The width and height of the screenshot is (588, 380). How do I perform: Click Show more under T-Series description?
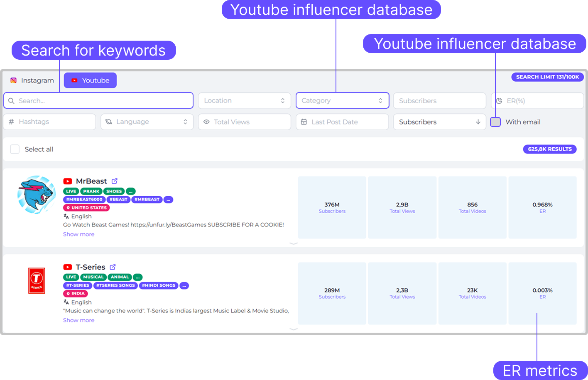[78, 320]
